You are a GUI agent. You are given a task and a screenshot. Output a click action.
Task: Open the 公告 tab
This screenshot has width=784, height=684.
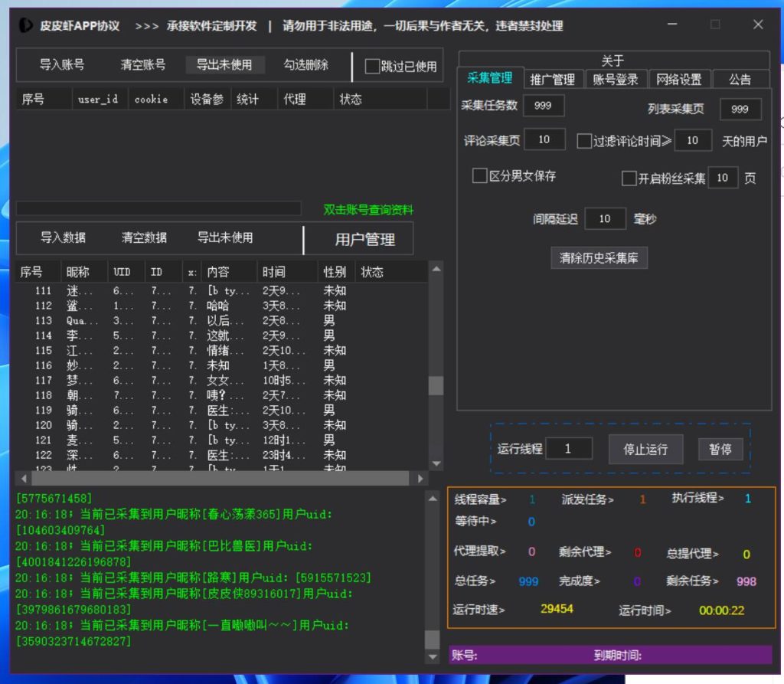tap(740, 80)
